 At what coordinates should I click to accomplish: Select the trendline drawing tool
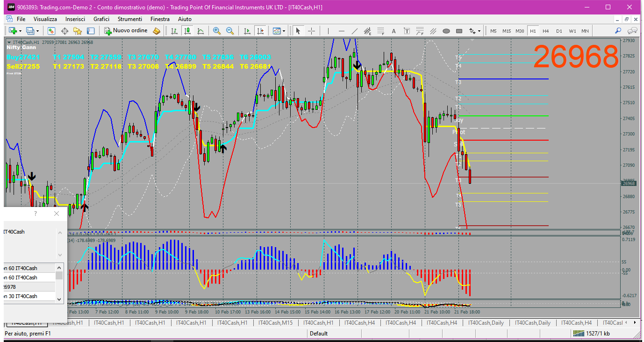354,31
